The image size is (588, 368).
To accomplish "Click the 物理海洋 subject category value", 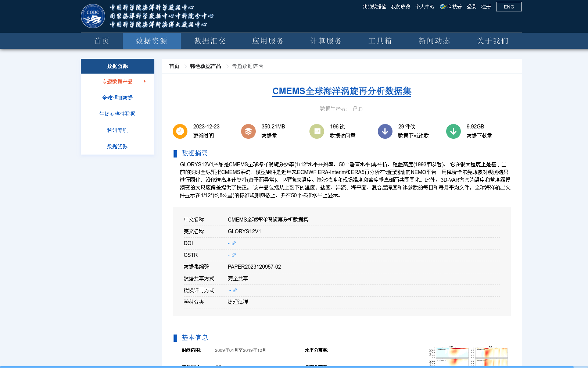I will 238,302.
